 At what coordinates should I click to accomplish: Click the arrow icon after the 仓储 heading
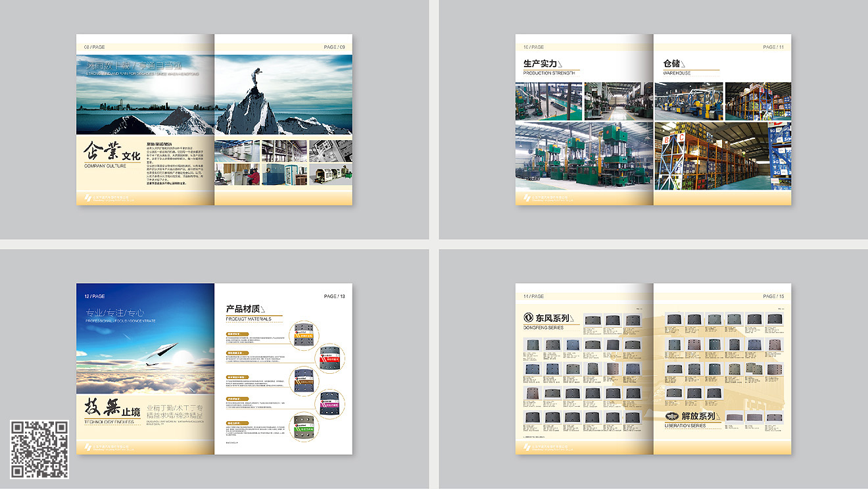pos(683,64)
